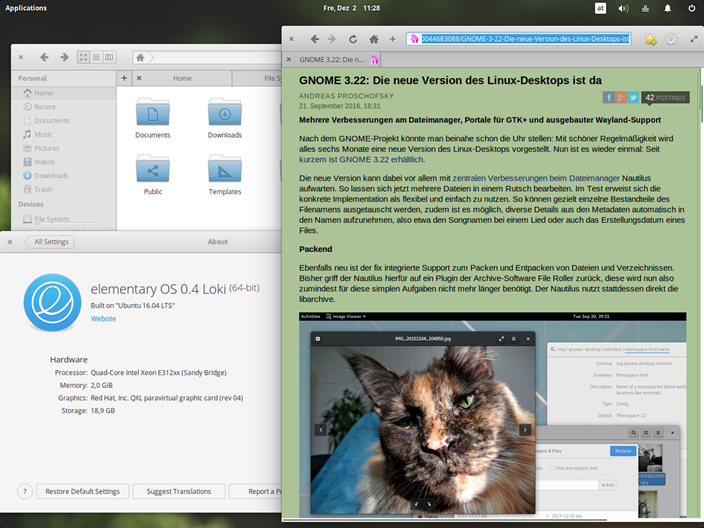Open the Applications menu
This screenshot has width=704, height=528.
pos(26,8)
